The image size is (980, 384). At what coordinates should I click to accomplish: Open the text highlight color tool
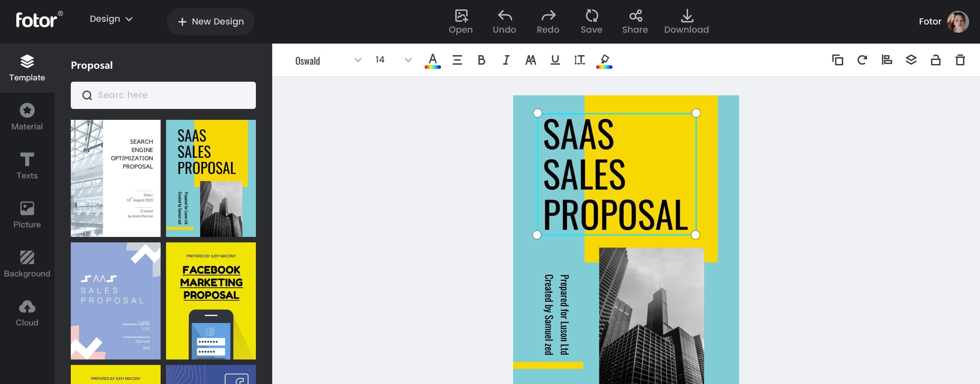coord(604,60)
